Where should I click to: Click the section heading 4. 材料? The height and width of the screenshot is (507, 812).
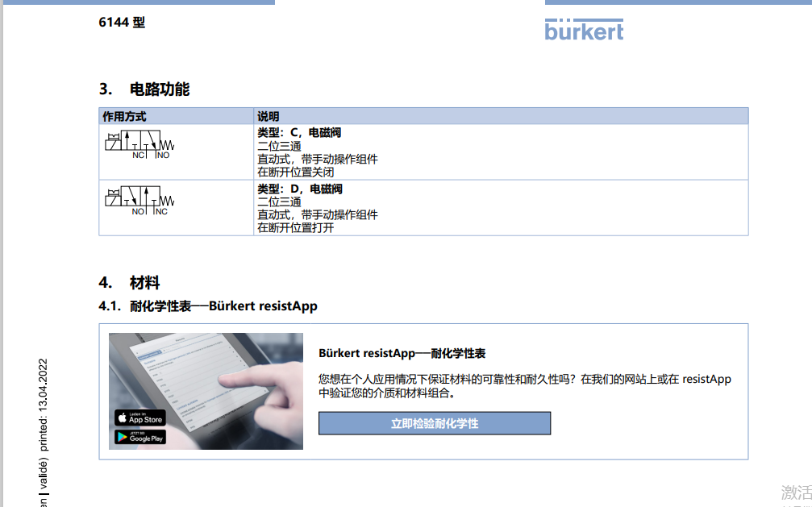coord(130,283)
